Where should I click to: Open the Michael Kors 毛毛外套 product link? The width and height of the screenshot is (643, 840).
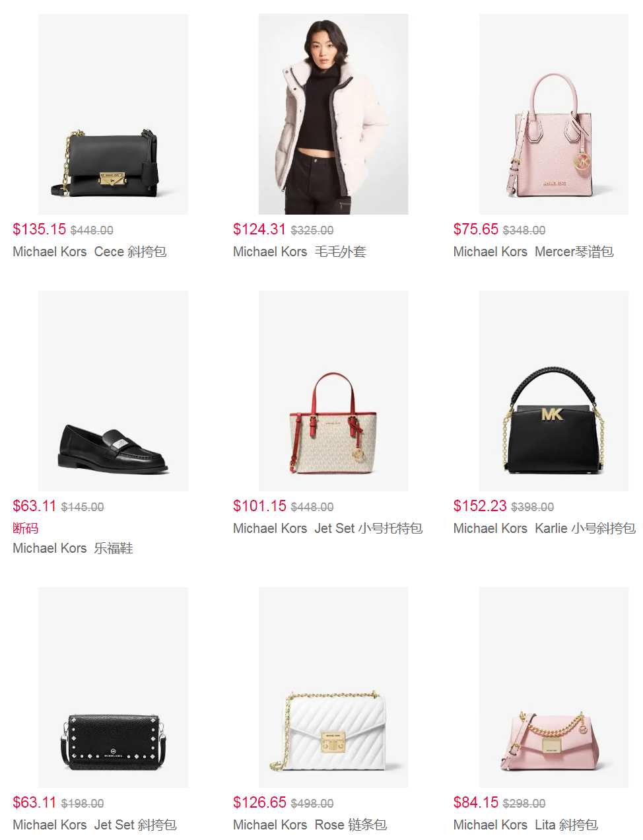[300, 252]
